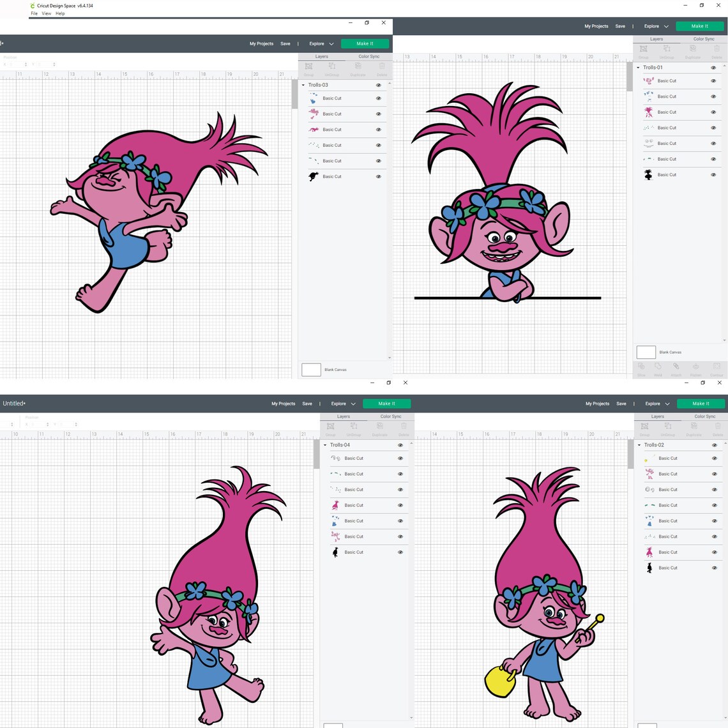This screenshot has height=728, width=728.
Task: Switch to Color Sync tab in Trolls-02 window
Action: [705, 416]
